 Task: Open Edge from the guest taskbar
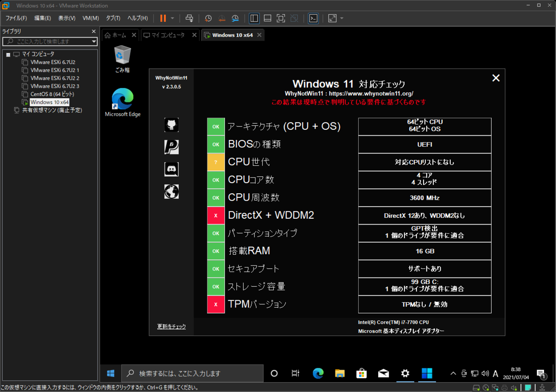coord(318,373)
